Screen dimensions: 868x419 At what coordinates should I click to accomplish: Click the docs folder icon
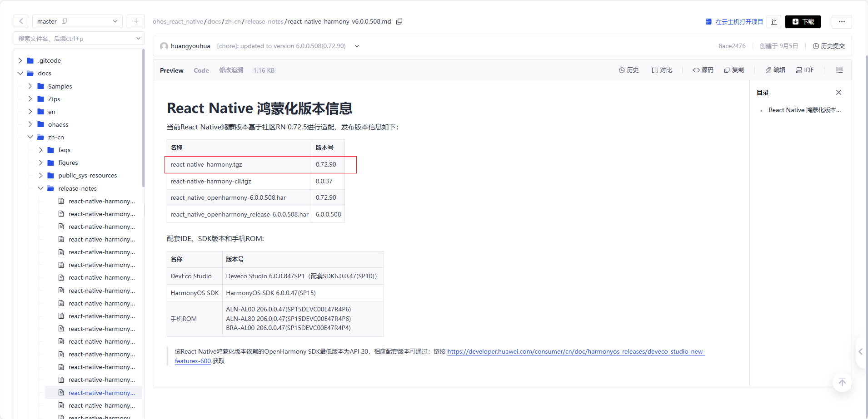point(30,73)
